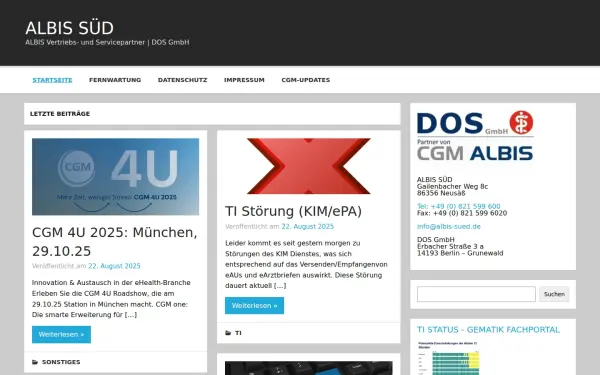Click email link info@albis-sued.de

448,227
